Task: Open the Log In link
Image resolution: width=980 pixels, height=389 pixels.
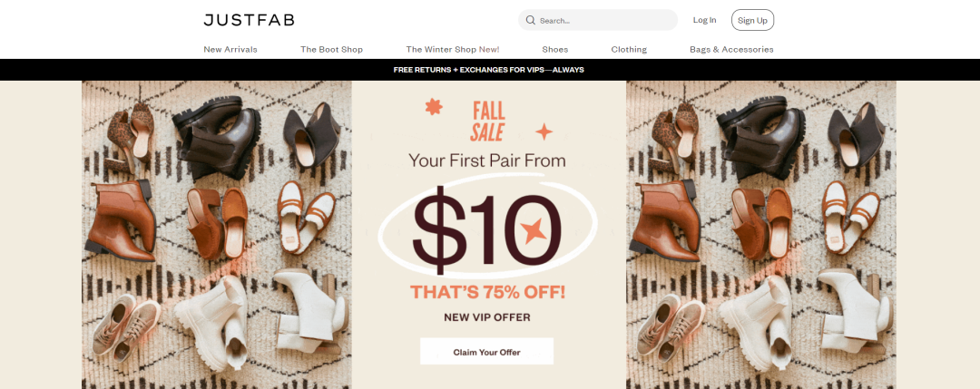Action: 704,20
